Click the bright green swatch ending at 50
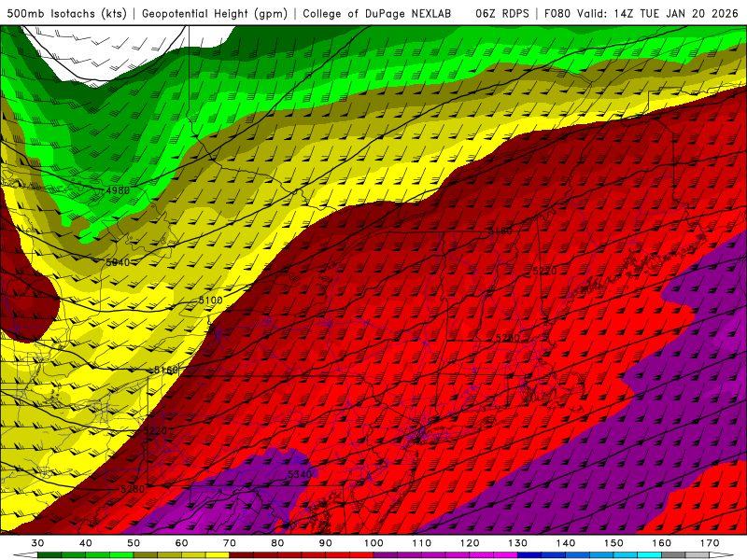747x560 pixels. [121, 555]
